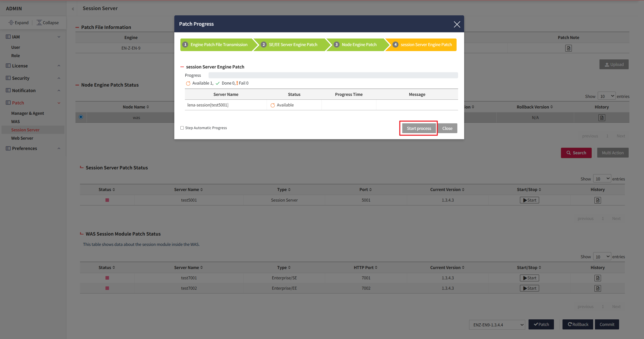Click the Collapse icon in sidebar
Screen dimensions: 644x339
point(39,22)
